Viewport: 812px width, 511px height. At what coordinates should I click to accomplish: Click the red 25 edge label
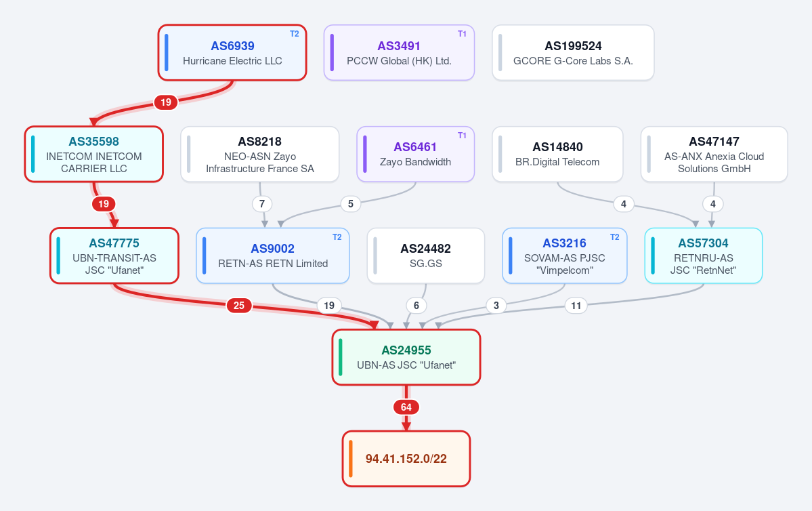coord(239,306)
